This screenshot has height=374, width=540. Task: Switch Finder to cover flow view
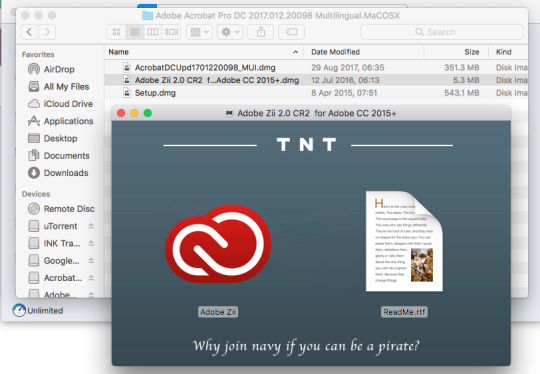pos(172,32)
